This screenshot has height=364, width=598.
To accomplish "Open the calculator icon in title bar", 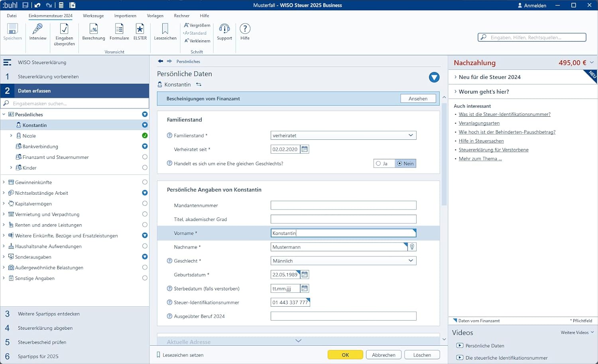I will [x=61, y=5].
